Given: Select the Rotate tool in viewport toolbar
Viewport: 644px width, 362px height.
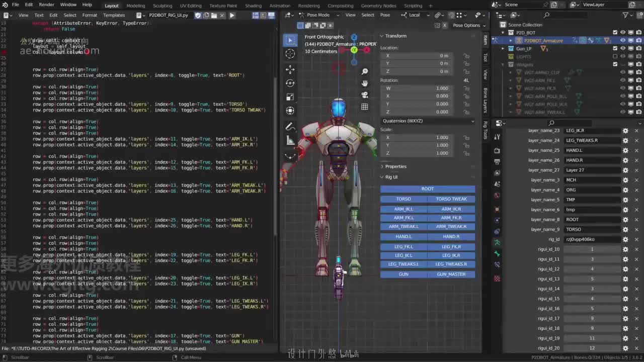Looking at the screenshot, I should tap(290, 83).
